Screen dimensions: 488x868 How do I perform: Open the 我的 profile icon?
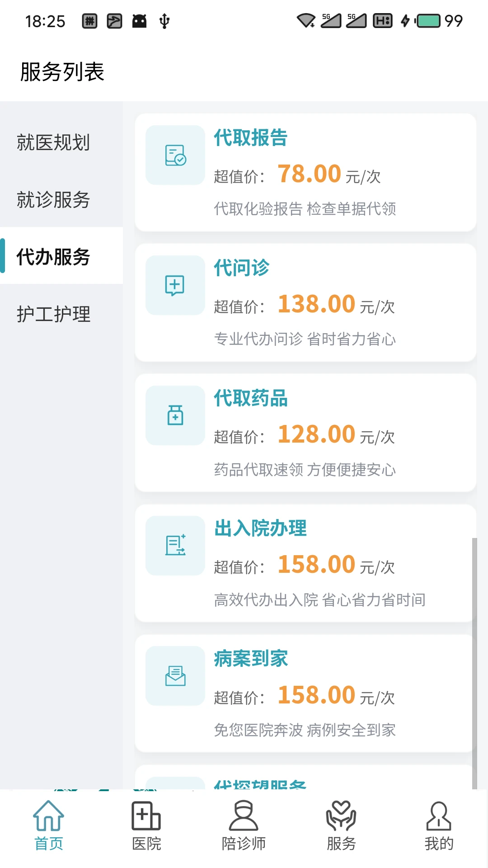coord(439,816)
